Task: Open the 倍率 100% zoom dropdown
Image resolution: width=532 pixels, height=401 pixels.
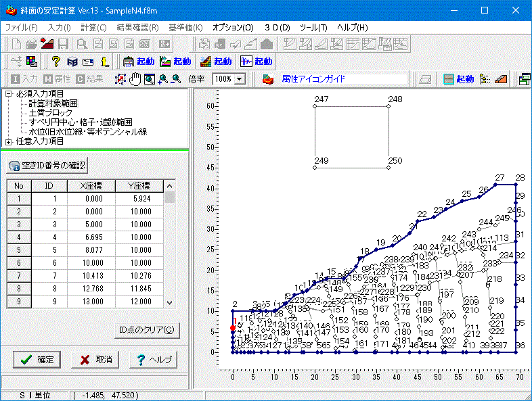Action: tap(240, 79)
